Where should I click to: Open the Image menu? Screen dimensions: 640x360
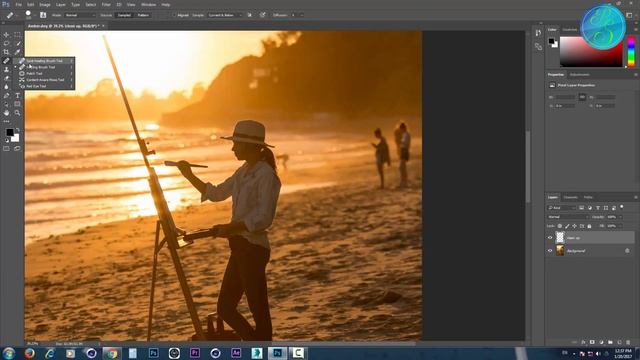pyautogui.click(x=45, y=4)
